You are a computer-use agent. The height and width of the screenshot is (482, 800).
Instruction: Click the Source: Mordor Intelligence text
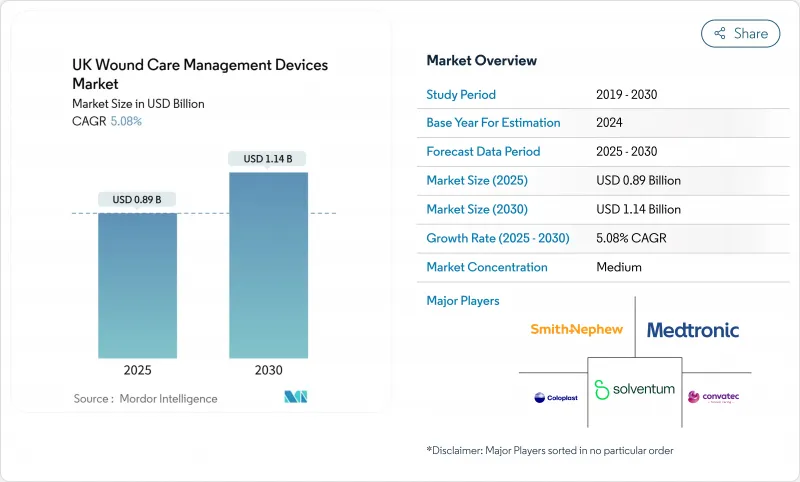(145, 398)
